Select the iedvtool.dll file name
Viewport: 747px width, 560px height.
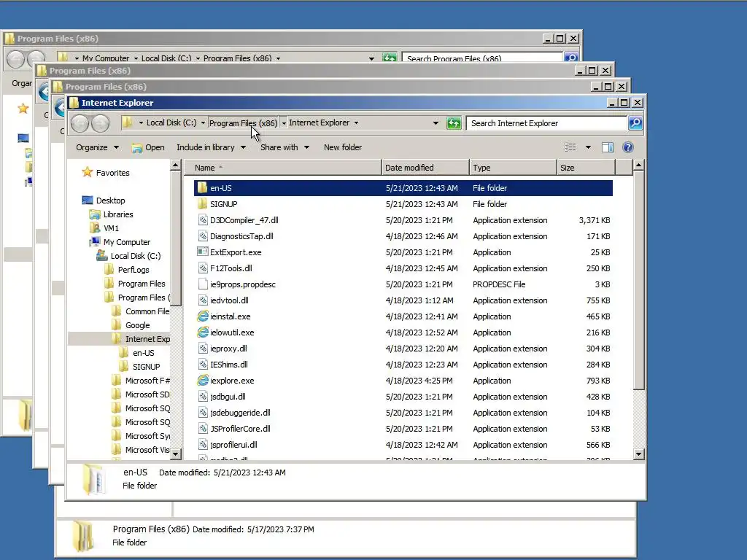(229, 300)
